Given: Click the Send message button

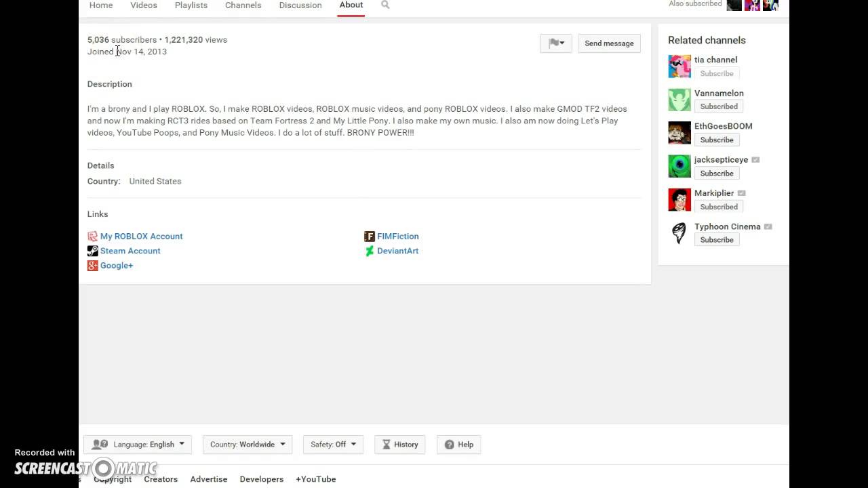Looking at the screenshot, I should (609, 43).
